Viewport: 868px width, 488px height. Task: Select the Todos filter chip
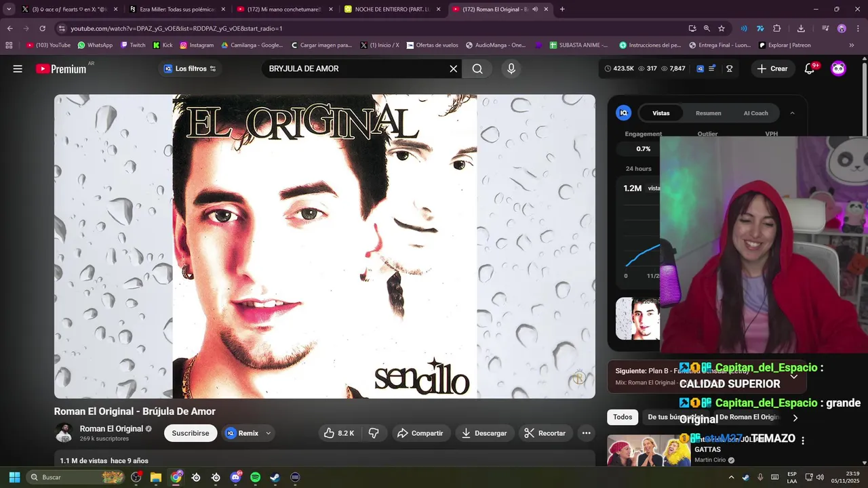(x=623, y=418)
